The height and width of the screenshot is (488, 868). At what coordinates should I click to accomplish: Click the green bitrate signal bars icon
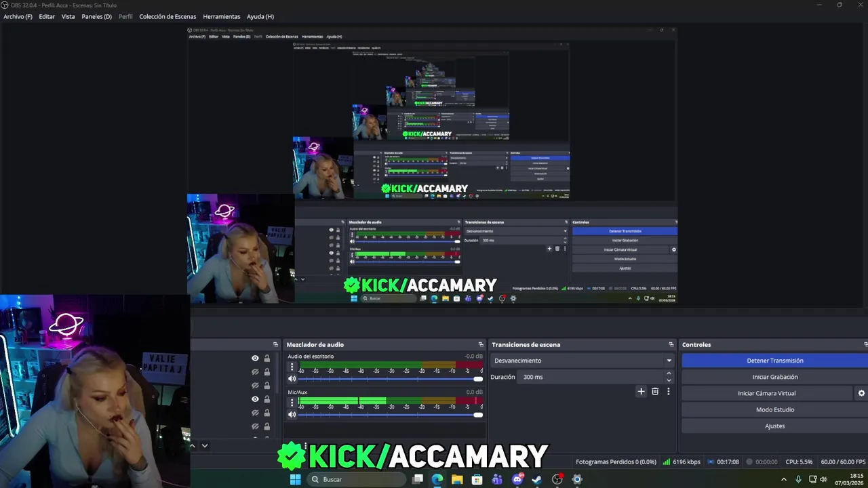(667, 462)
